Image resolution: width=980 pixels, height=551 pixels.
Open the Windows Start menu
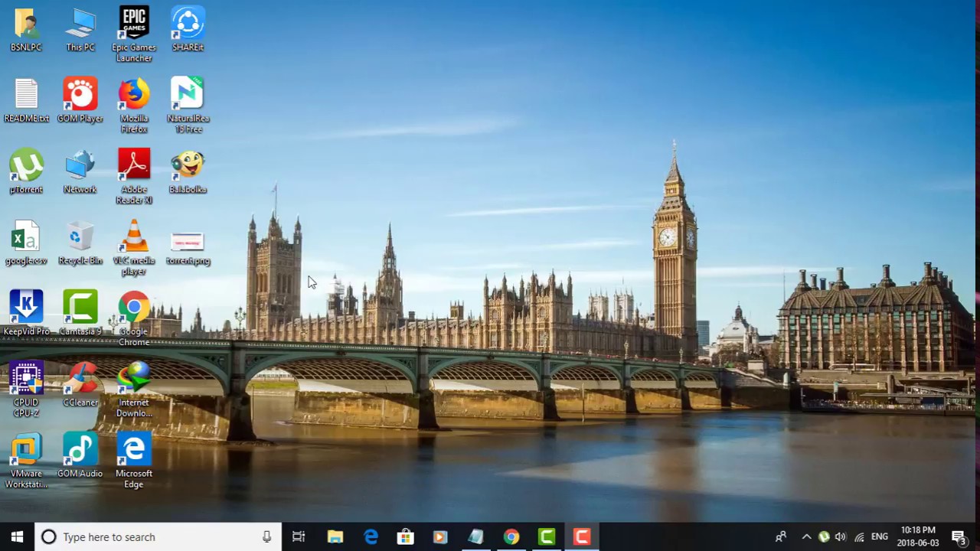(x=17, y=537)
